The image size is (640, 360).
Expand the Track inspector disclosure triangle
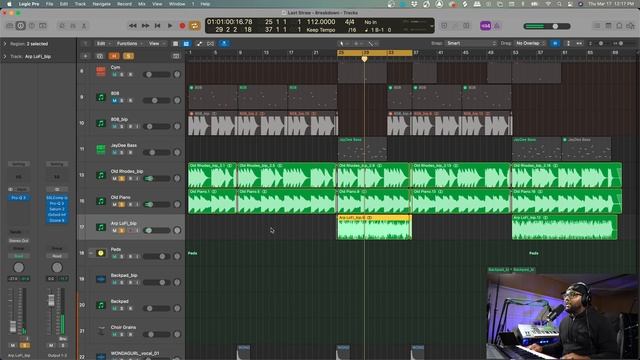pyautogui.click(x=5, y=56)
